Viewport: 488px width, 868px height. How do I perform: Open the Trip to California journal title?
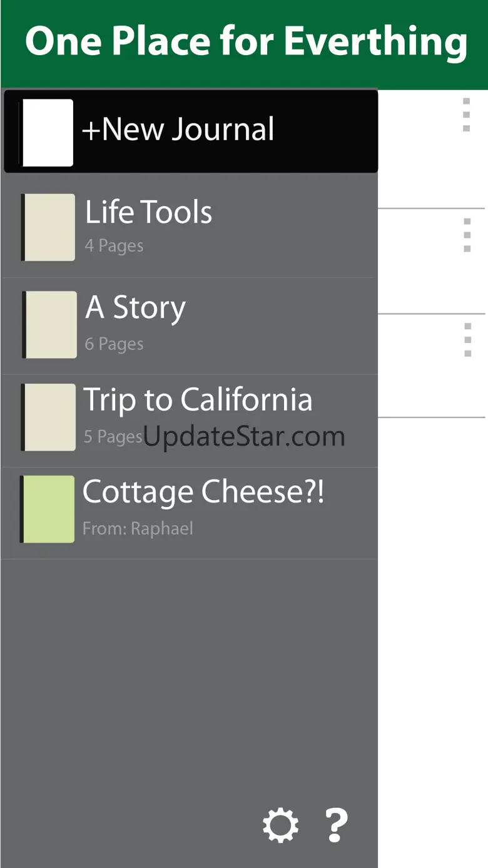pos(198,399)
